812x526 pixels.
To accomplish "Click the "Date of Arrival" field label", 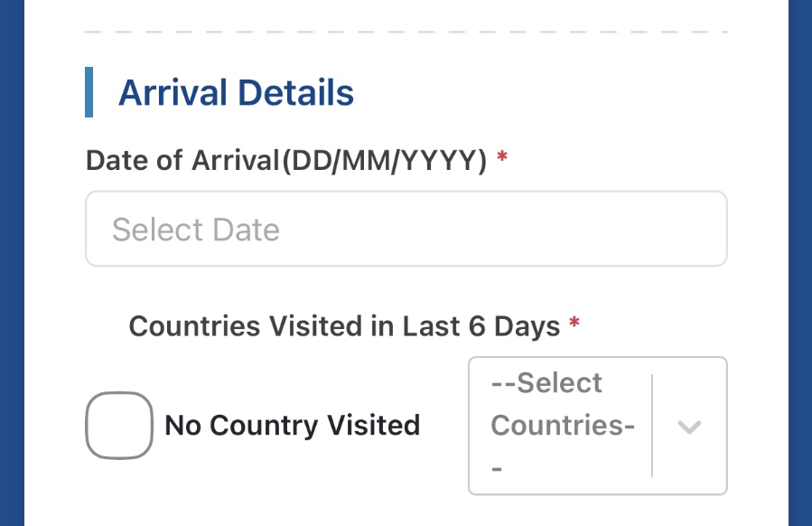I will (181, 161).
